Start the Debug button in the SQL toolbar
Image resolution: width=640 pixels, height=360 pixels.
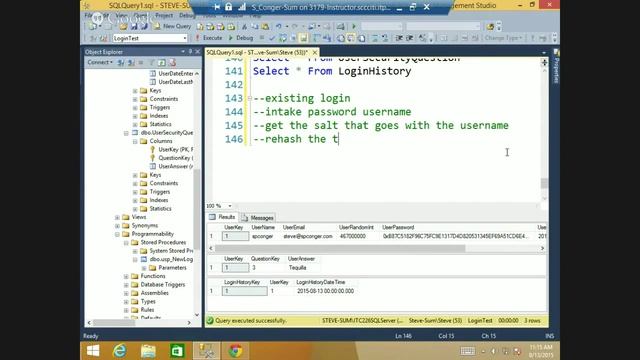pos(241,38)
